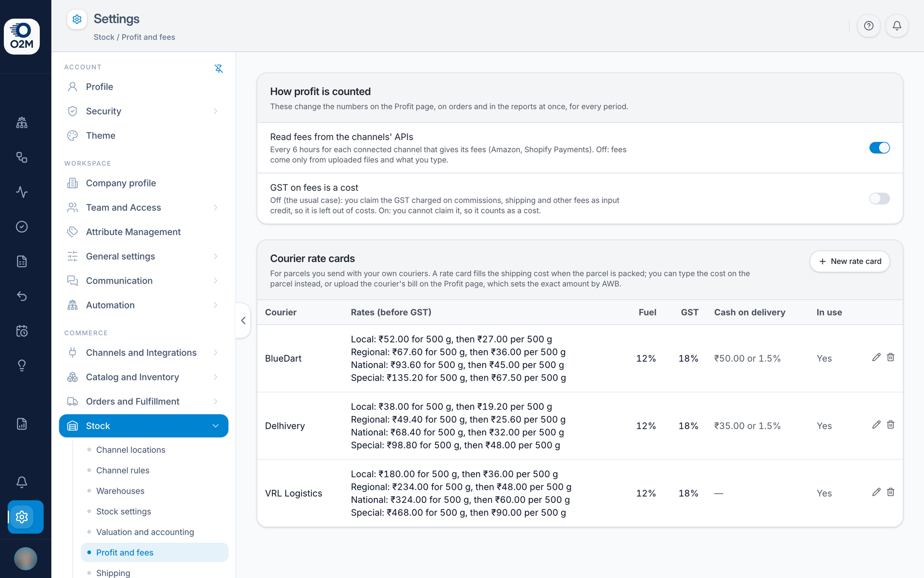924x578 pixels.
Task: Go to Company profile
Action: coord(143,183)
